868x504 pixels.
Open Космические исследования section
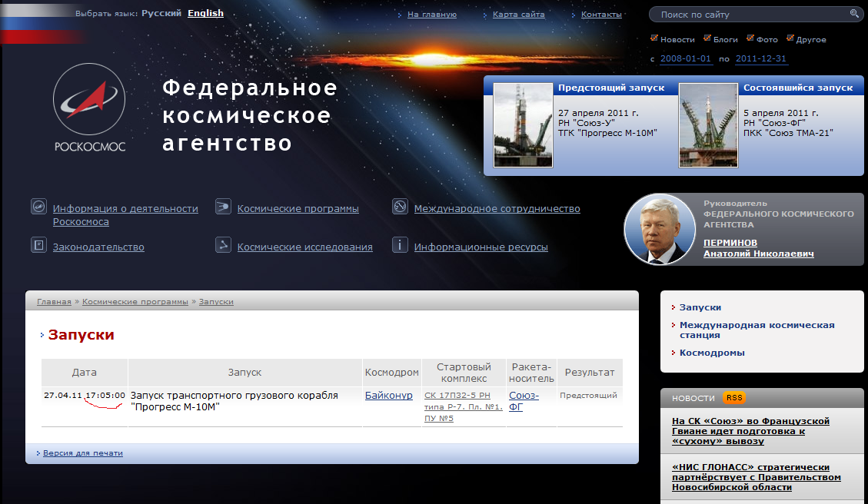tap(305, 247)
